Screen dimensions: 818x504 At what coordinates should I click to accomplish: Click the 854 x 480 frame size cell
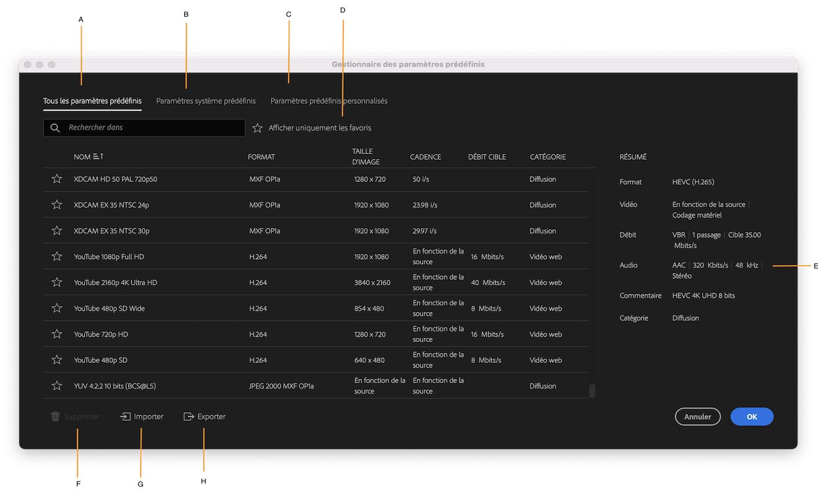coord(369,308)
